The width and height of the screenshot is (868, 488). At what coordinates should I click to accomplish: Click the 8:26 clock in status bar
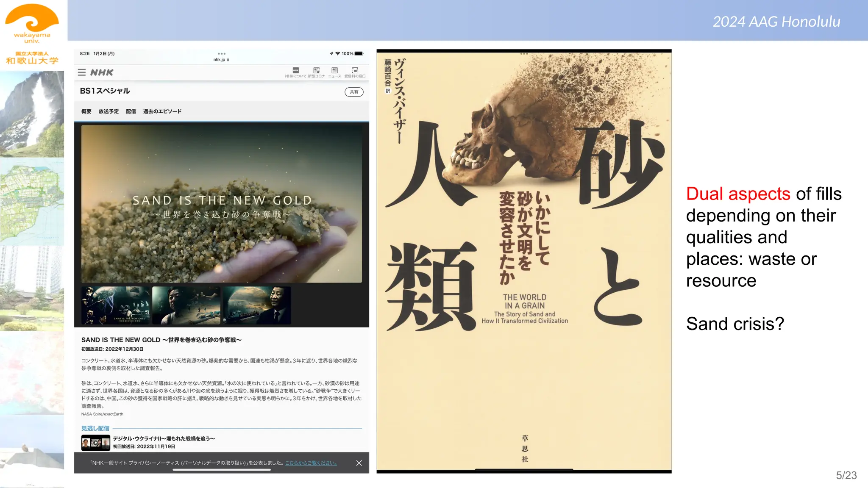tap(85, 53)
